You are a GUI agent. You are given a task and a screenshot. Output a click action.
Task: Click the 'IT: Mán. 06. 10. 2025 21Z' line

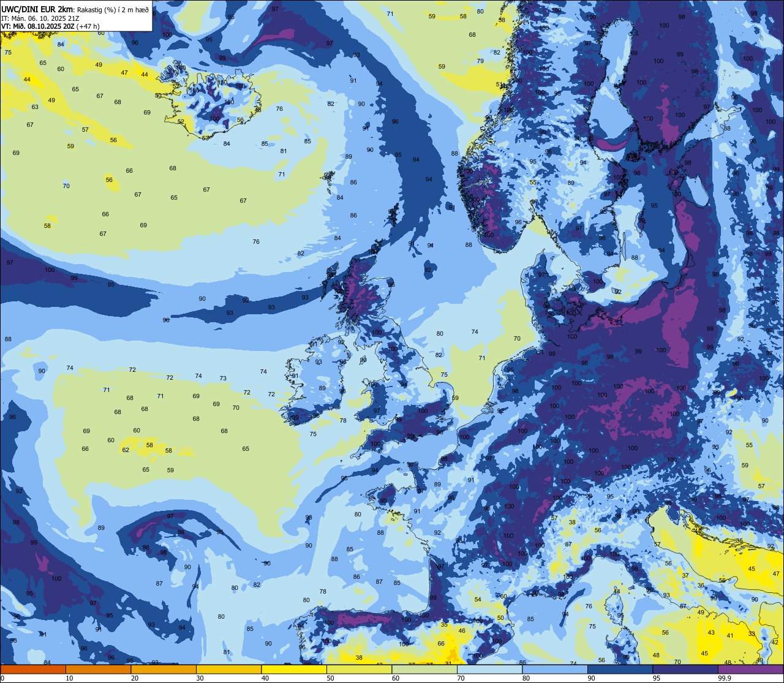[x=41, y=18]
